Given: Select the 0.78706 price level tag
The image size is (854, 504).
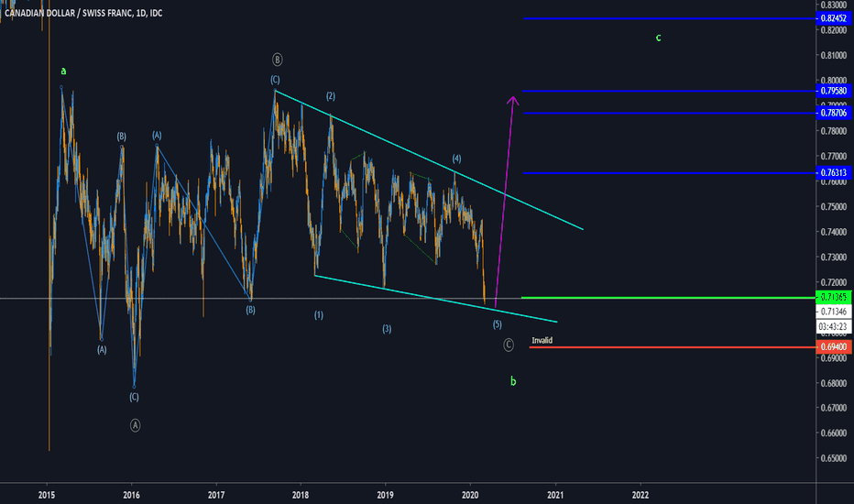Looking at the screenshot, I should pos(833,113).
